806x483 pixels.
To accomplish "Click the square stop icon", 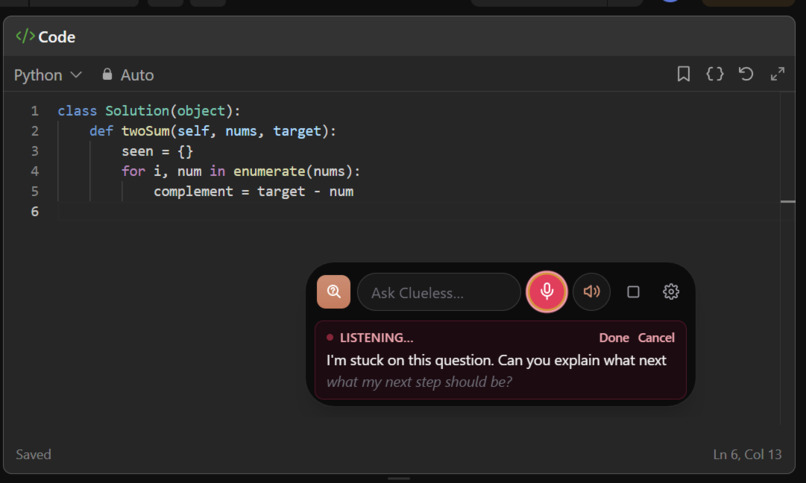I will (x=633, y=292).
